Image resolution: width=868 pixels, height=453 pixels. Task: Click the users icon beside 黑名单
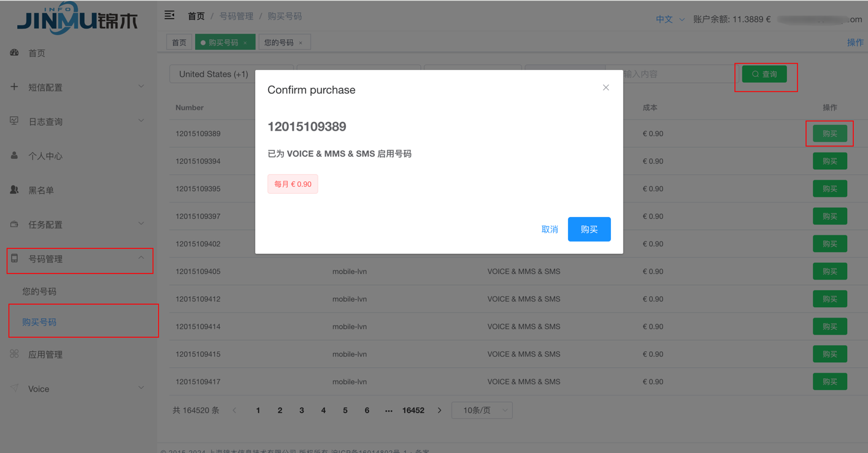click(x=14, y=190)
